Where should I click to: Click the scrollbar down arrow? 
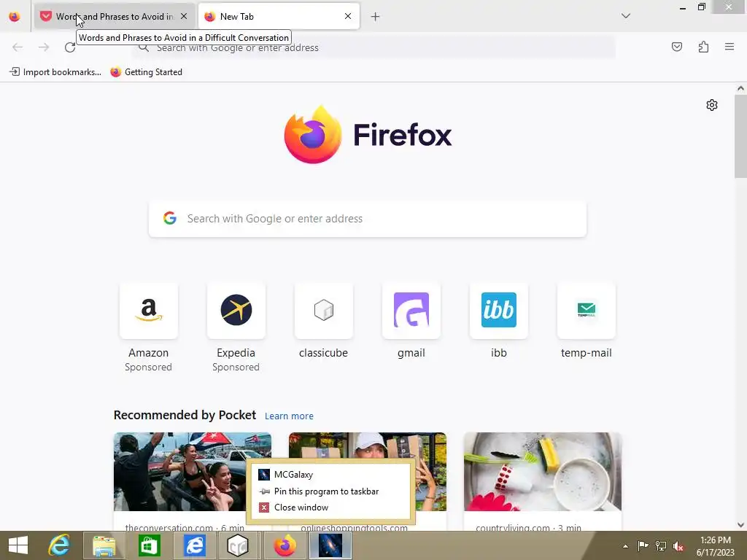click(740, 525)
